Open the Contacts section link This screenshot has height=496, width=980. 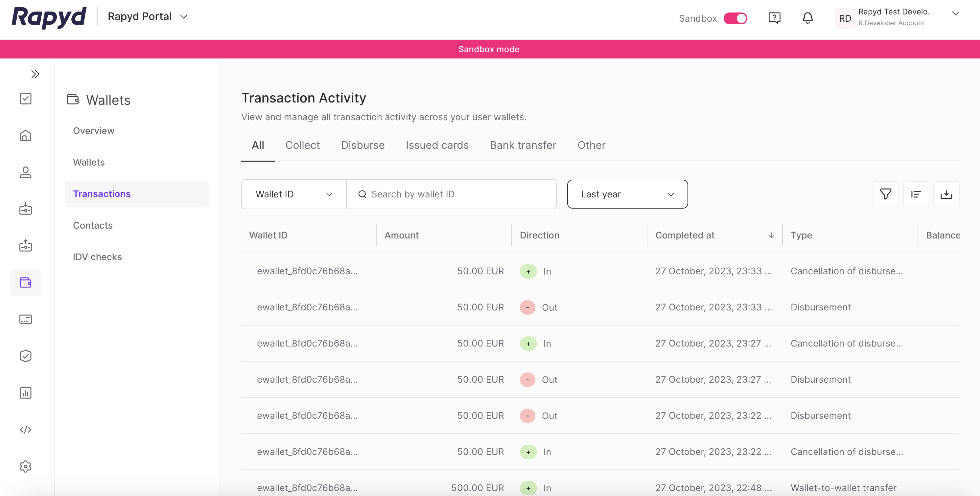[93, 225]
